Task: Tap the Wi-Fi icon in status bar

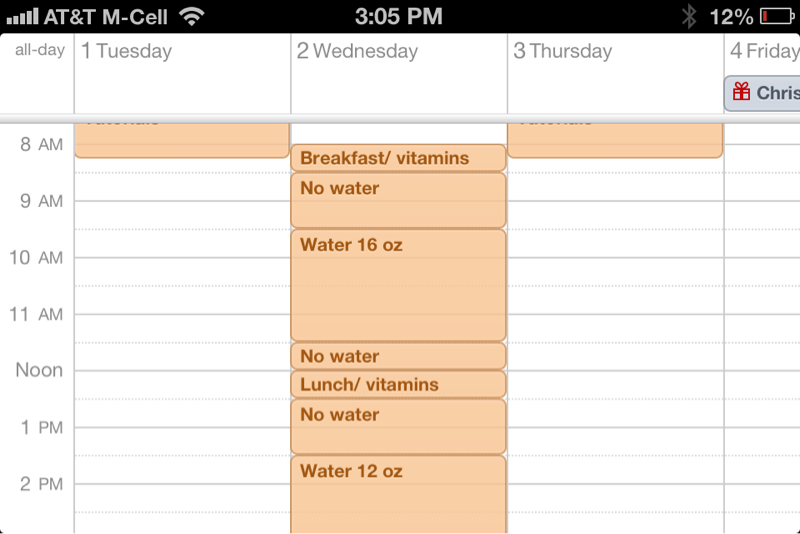Action: [x=192, y=17]
